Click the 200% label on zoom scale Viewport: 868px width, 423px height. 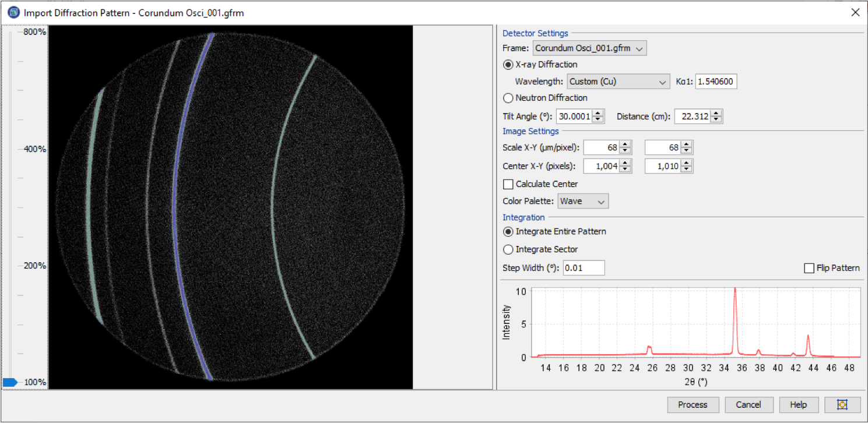(34, 266)
